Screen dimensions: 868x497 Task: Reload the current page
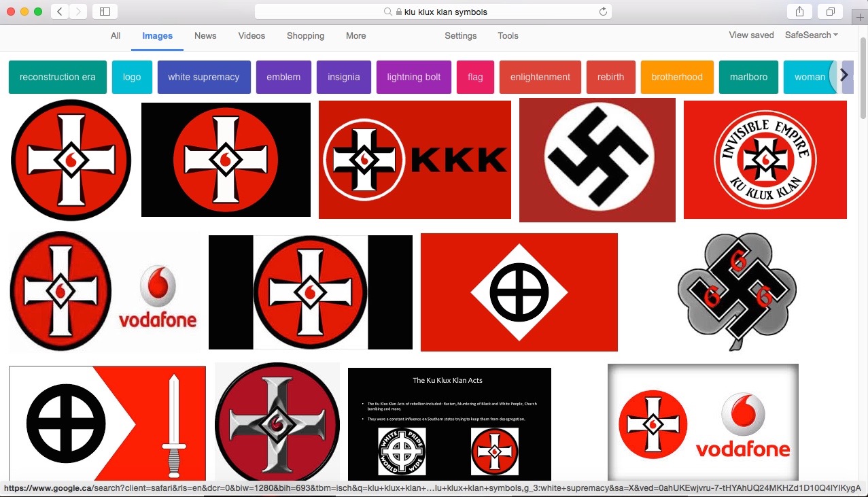(x=602, y=12)
